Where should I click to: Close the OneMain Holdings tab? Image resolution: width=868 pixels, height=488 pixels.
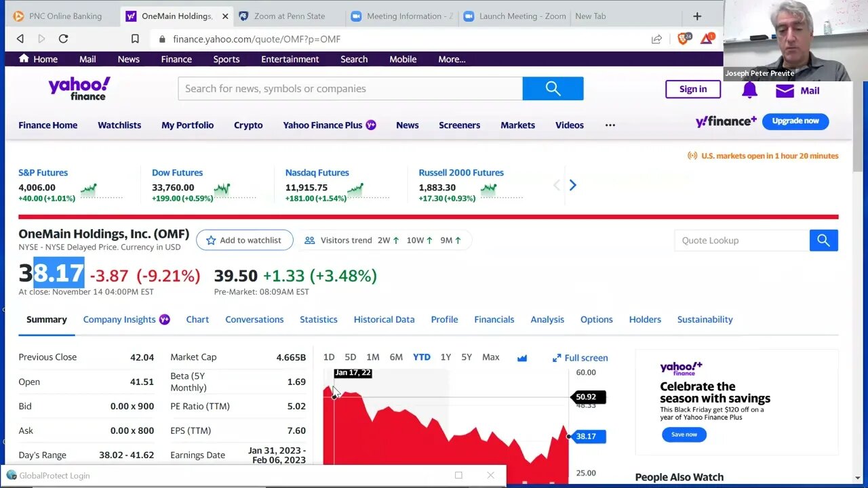pos(225,16)
